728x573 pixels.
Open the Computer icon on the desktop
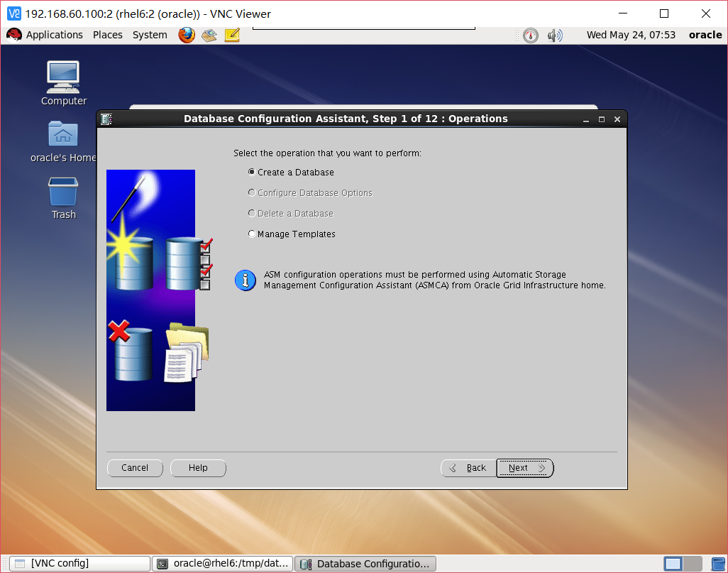tap(62, 78)
